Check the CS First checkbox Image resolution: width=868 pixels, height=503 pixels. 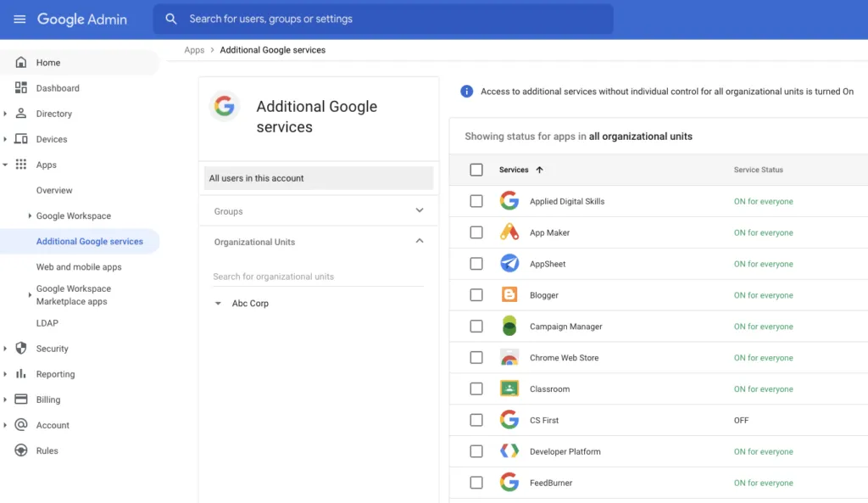coord(476,420)
